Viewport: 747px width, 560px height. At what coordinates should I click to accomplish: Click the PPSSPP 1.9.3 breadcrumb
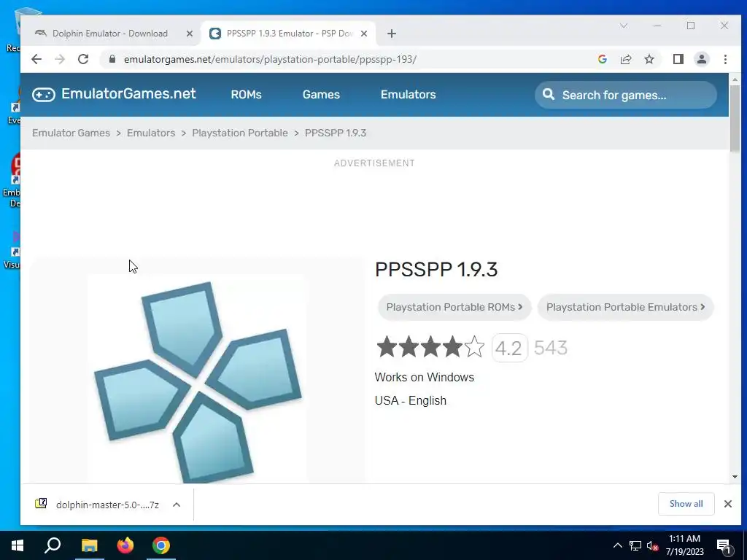click(336, 133)
